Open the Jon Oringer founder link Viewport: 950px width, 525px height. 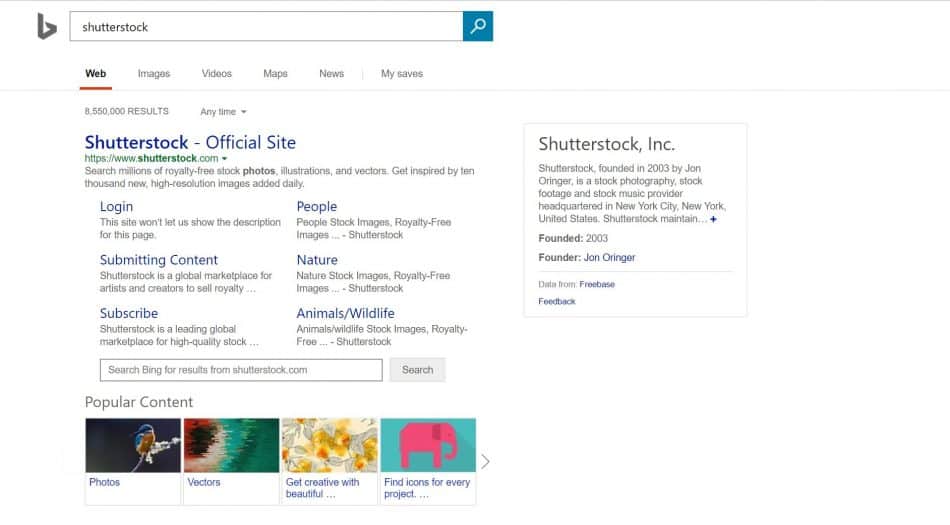point(610,257)
